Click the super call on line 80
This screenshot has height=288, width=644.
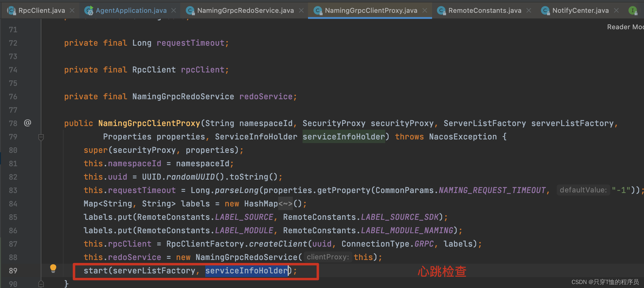(x=95, y=150)
